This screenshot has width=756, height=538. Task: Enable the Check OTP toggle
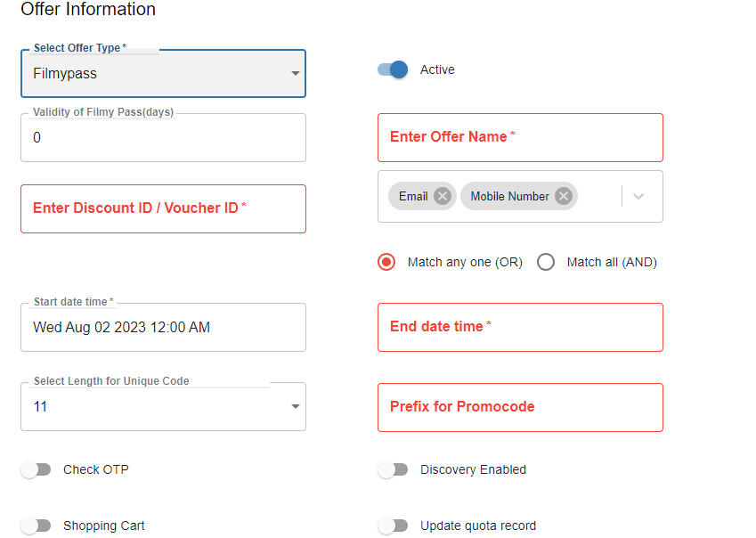[37, 469]
